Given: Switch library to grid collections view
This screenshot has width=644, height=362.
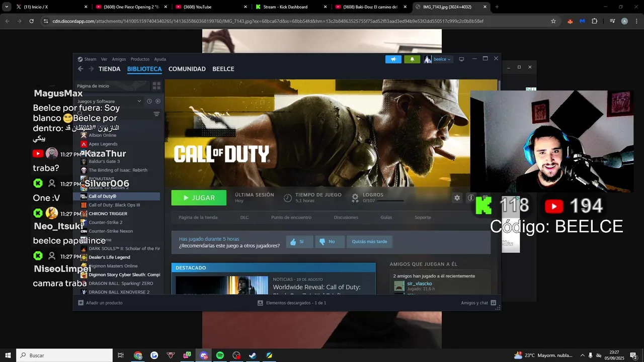Looking at the screenshot, I should coord(156,86).
